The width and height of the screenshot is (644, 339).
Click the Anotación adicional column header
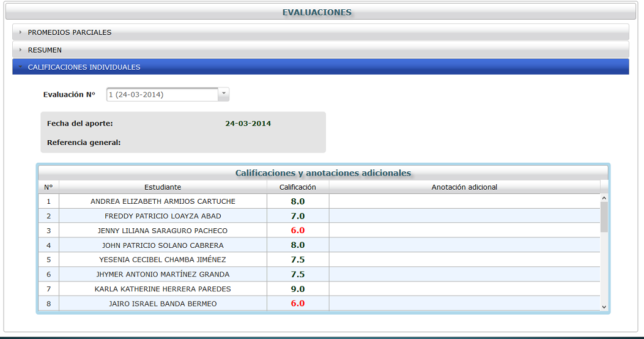pyautogui.click(x=464, y=187)
